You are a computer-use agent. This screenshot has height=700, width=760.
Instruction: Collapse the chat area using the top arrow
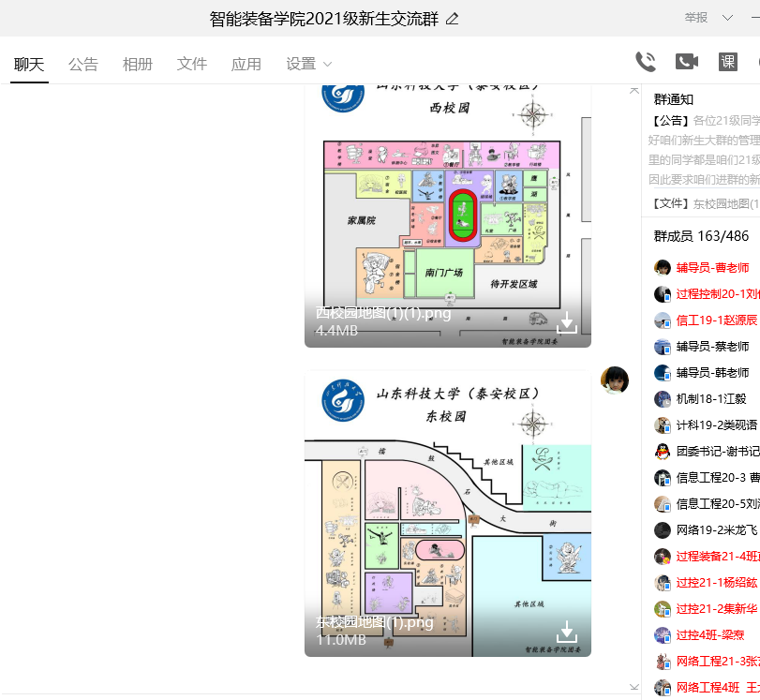tap(634, 91)
